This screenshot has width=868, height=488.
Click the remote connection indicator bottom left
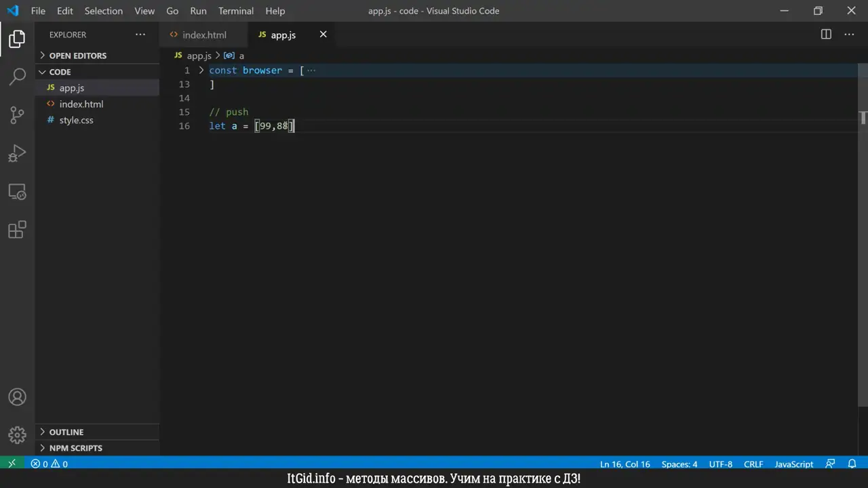point(10,464)
